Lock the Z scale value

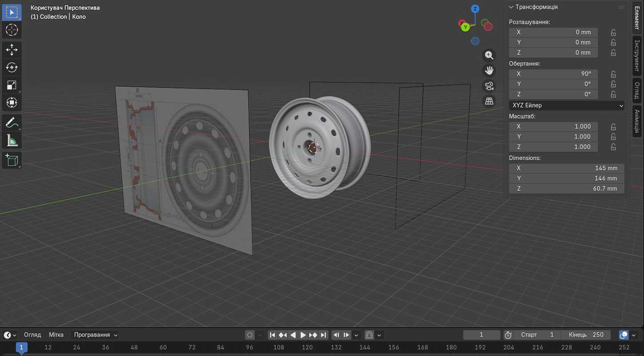point(613,147)
